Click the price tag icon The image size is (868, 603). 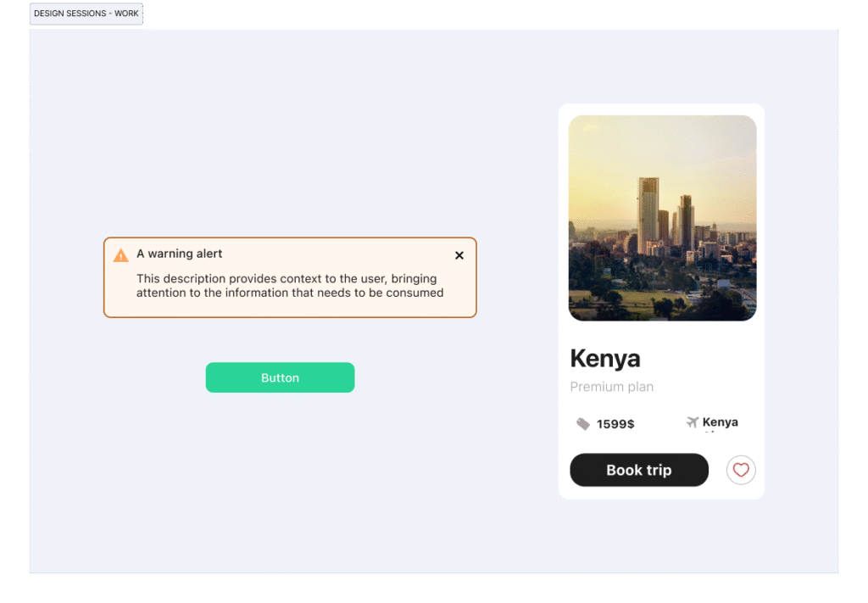(x=583, y=423)
